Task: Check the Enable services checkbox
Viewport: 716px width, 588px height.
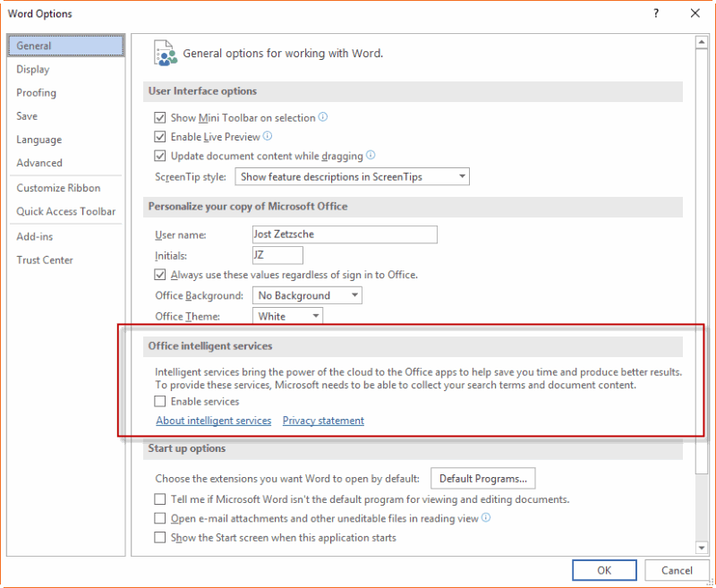Action: point(160,401)
